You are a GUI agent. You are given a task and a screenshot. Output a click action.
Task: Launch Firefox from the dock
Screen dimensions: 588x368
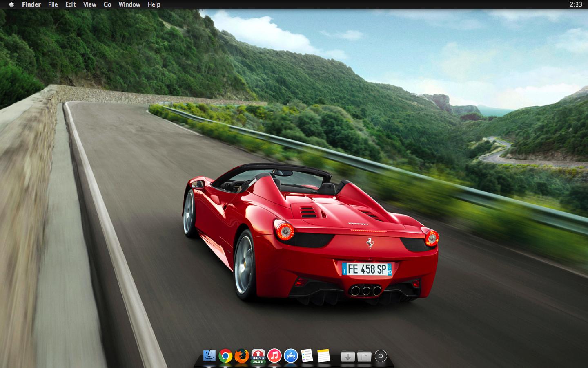(242, 356)
